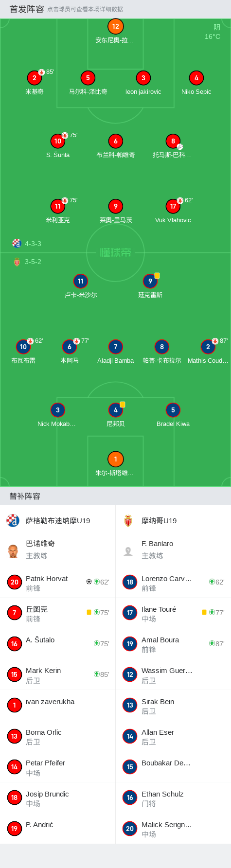
Task: Select substitute 17 Ilane Touré
Action: (173, 613)
